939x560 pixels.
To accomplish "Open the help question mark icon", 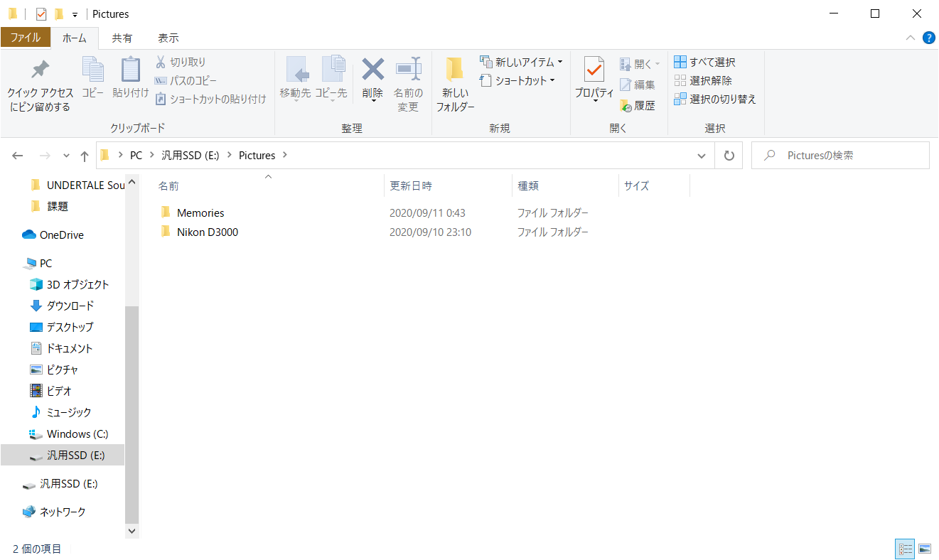I will coord(928,38).
